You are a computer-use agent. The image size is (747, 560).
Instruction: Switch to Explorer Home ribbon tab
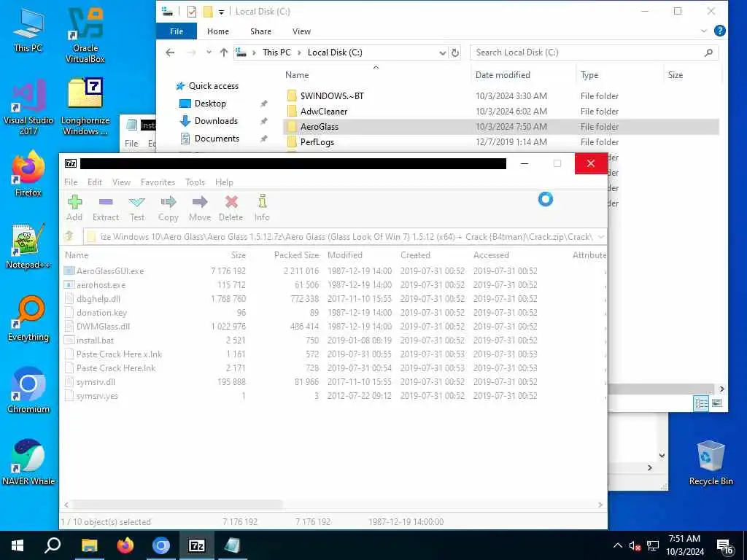pyautogui.click(x=217, y=31)
